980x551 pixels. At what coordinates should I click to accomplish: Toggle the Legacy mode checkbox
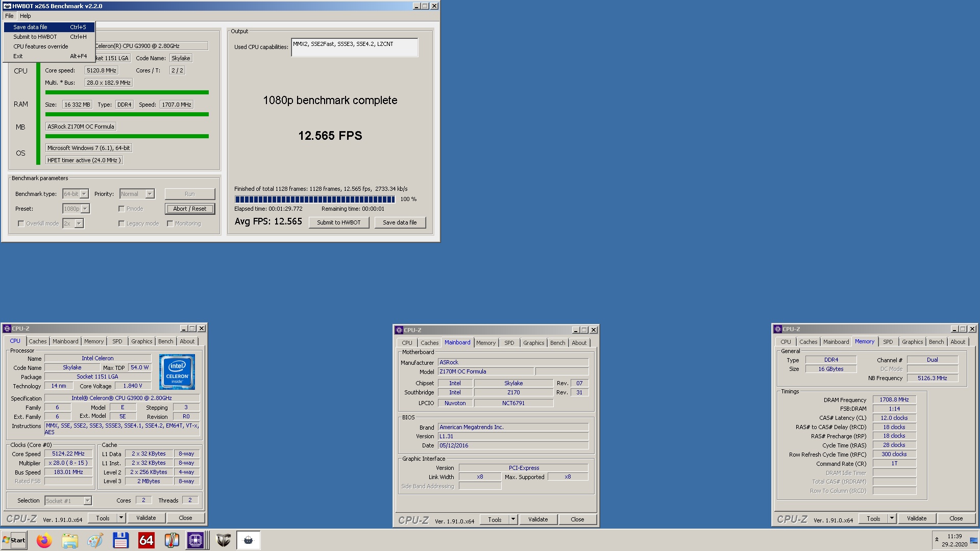[121, 223]
